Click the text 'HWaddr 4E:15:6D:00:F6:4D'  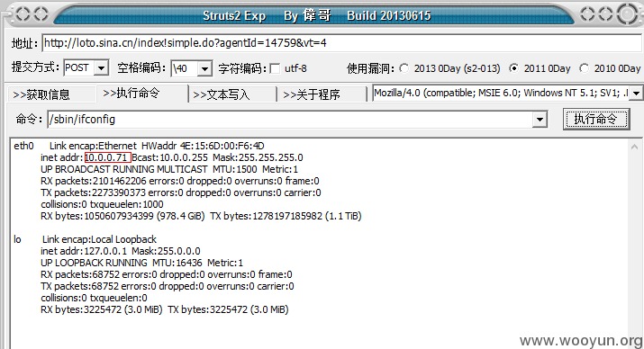(x=203, y=146)
